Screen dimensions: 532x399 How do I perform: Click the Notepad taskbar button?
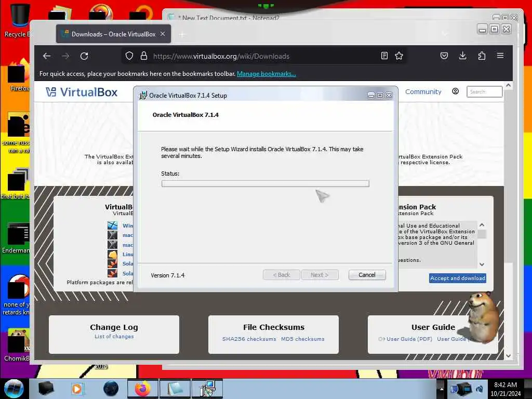[175, 389]
